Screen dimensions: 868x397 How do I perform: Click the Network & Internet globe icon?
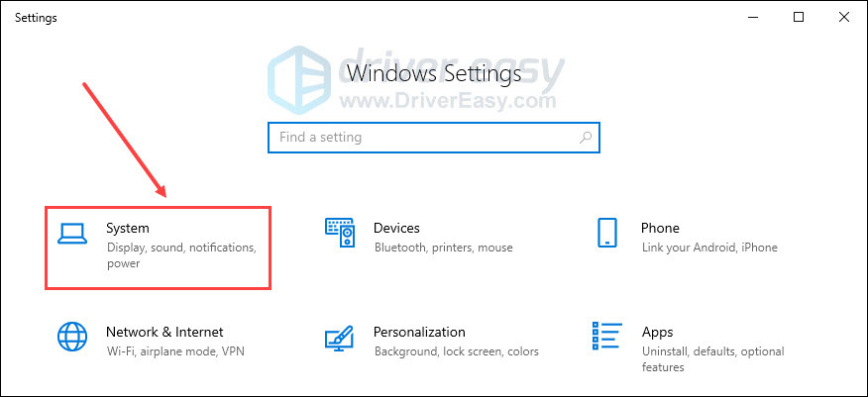72,337
